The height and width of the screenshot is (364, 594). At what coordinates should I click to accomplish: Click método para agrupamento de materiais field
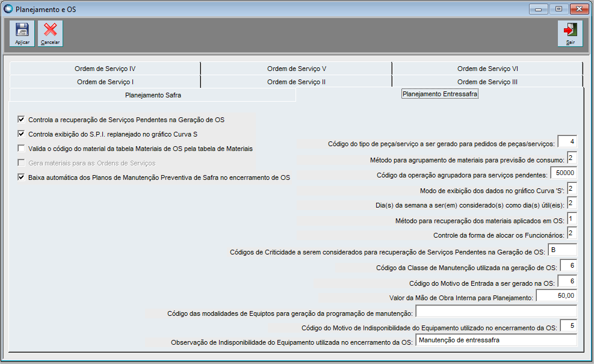point(572,158)
